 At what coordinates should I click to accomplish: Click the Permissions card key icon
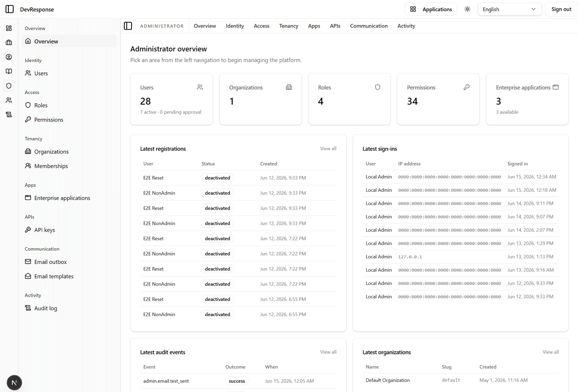466,87
